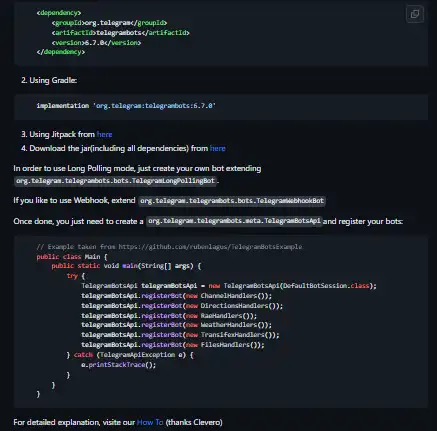The image size is (437, 431).
Task: Open the 'How To' guide link
Action: click(x=150, y=422)
